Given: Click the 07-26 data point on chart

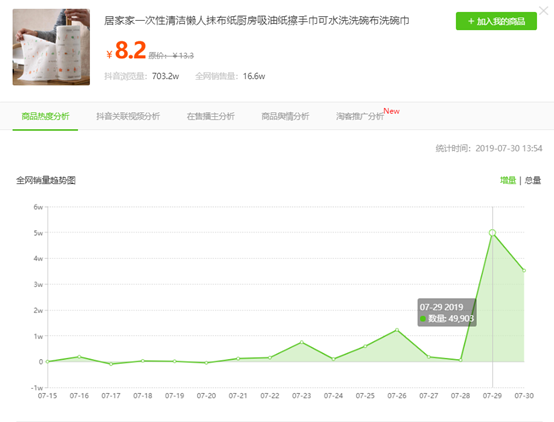Looking at the screenshot, I should click(x=397, y=330).
